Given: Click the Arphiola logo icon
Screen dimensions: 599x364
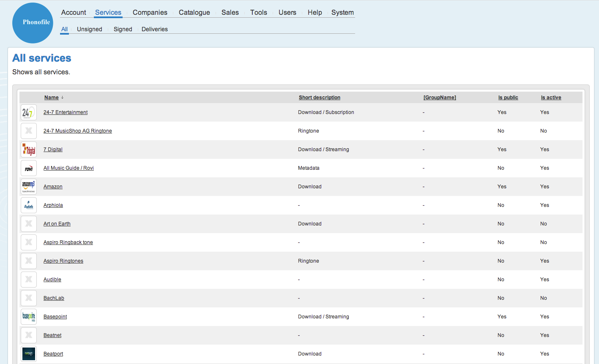Looking at the screenshot, I should tap(29, 205).
